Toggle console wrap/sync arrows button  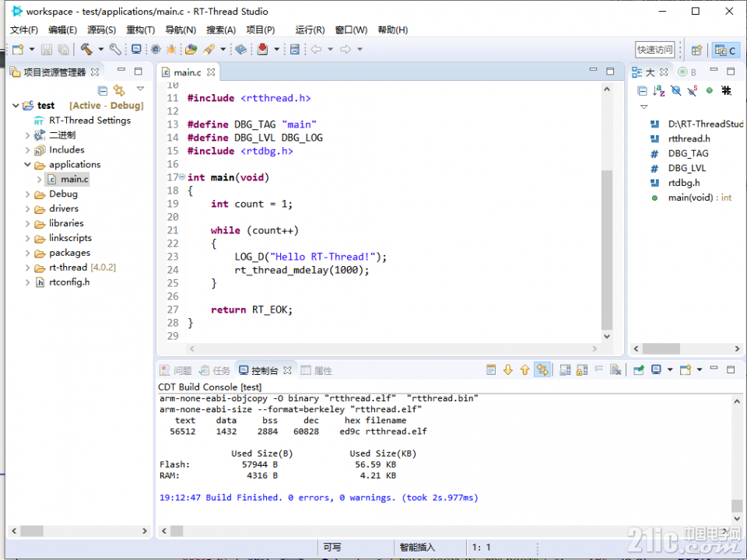[542, 370]
